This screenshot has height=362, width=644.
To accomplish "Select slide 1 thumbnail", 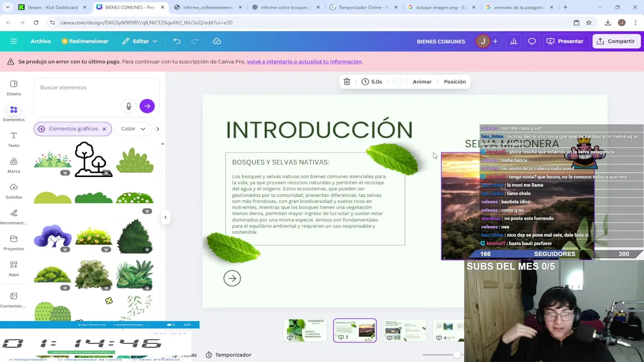I will click(304, 330).
